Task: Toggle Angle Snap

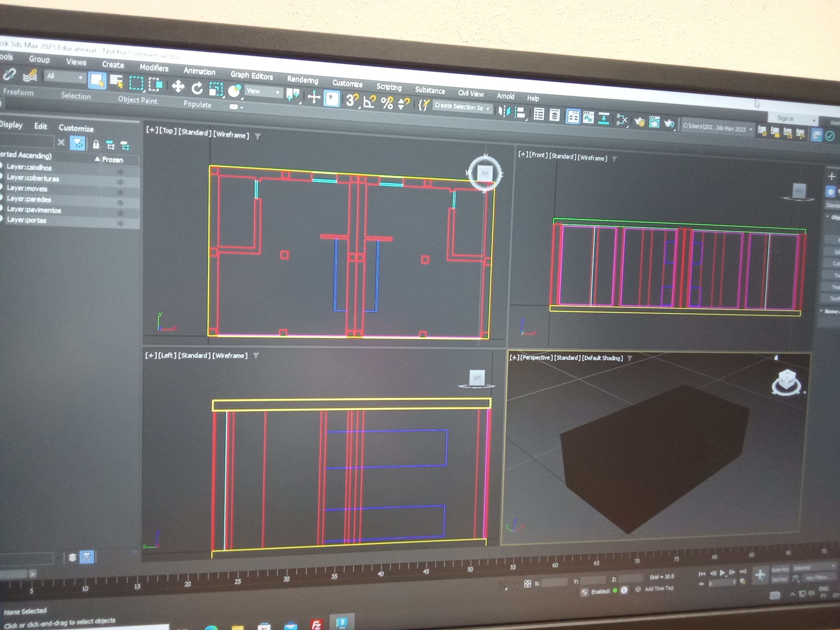Action: pos(370,101)
